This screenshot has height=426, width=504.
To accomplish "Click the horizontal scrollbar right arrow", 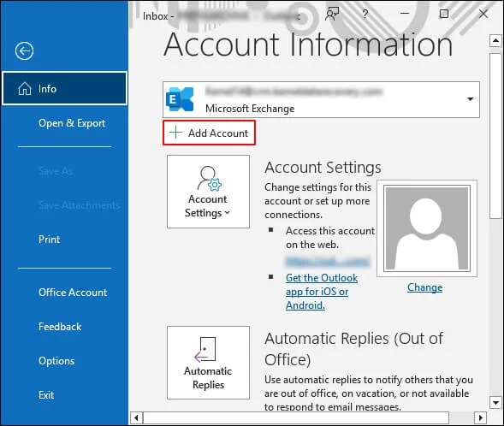I will tap(480, 417).
